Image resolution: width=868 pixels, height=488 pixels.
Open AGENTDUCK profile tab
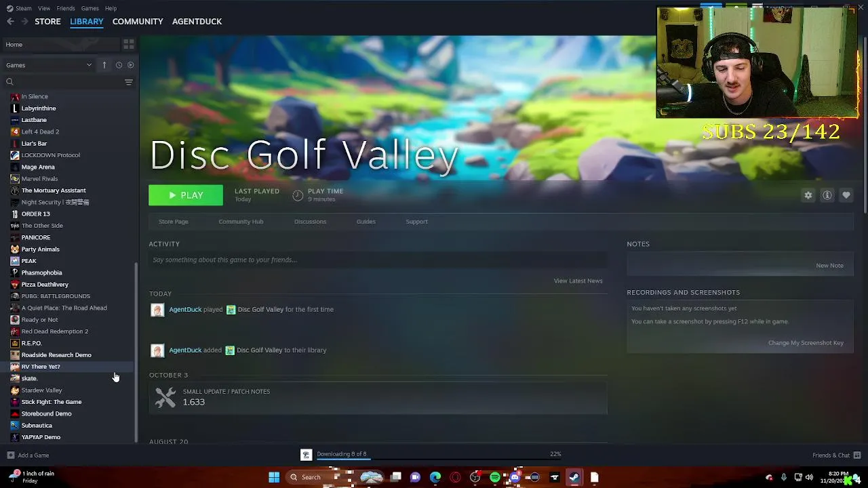(197, 22)
